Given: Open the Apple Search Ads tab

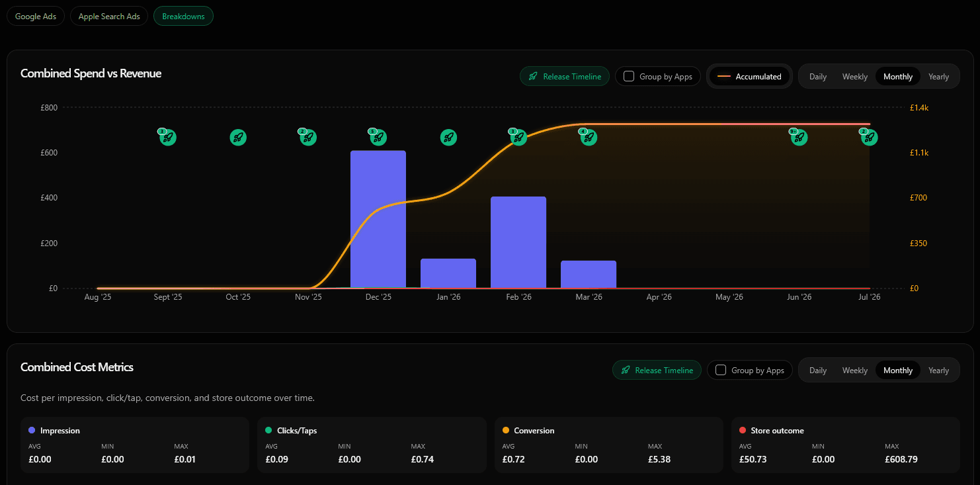Looking at the screenshot, I should click(109, 17).
